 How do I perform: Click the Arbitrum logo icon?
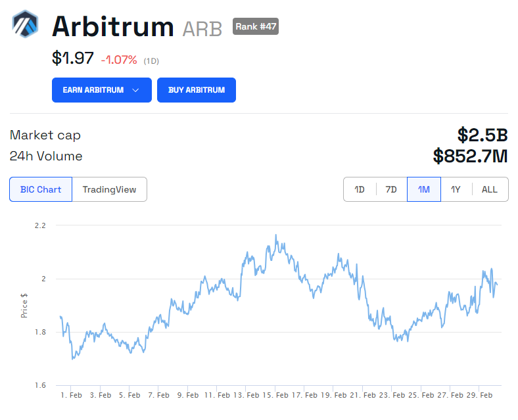click(x=25, y=24)
